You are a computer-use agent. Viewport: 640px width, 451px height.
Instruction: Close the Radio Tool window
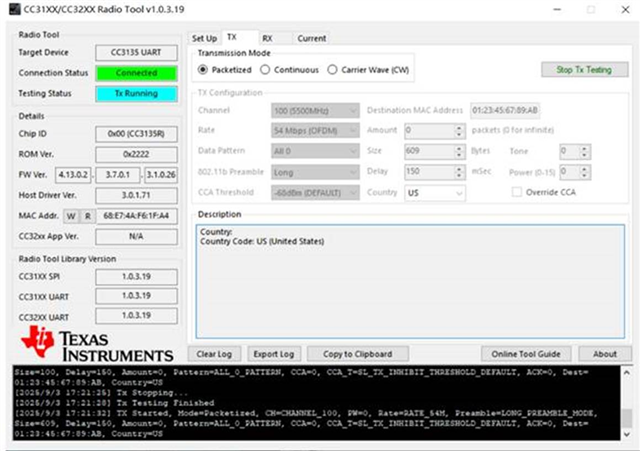coord(625,9)
